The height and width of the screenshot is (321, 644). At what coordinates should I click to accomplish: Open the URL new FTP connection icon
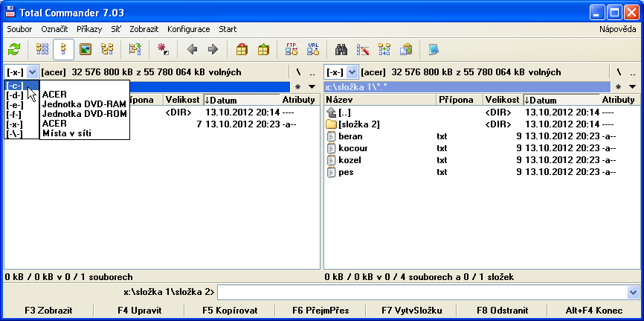(x=313, y=50)
